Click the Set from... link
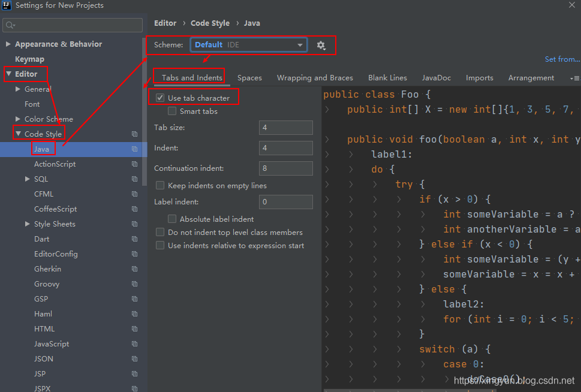Viewport: 581px width, 392px height. [562, 59]
